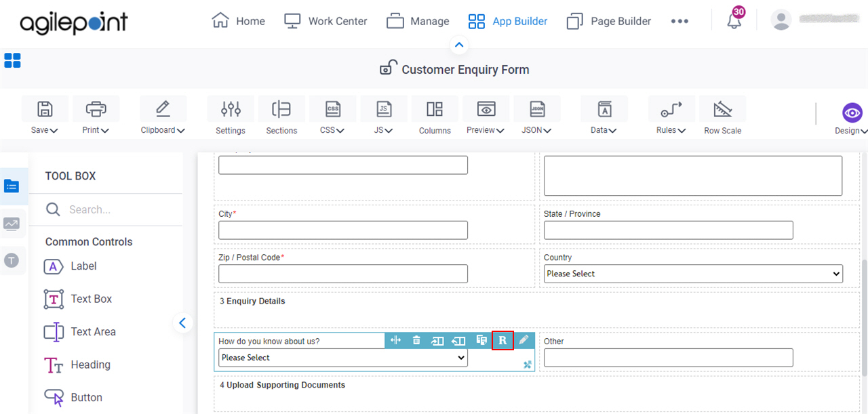Click the move to next column icon
Screen dimensions: 868x414
pos(437,341)
